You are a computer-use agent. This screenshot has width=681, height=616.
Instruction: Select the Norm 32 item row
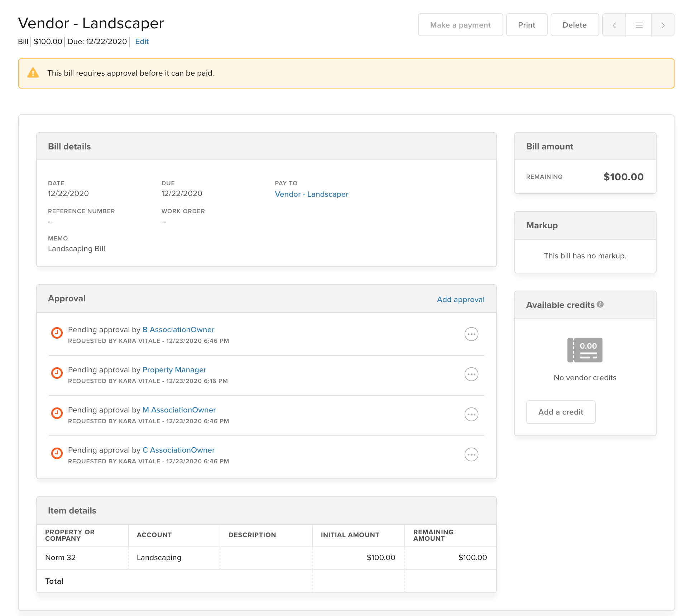pyautogui.click(x=60, y=558)
